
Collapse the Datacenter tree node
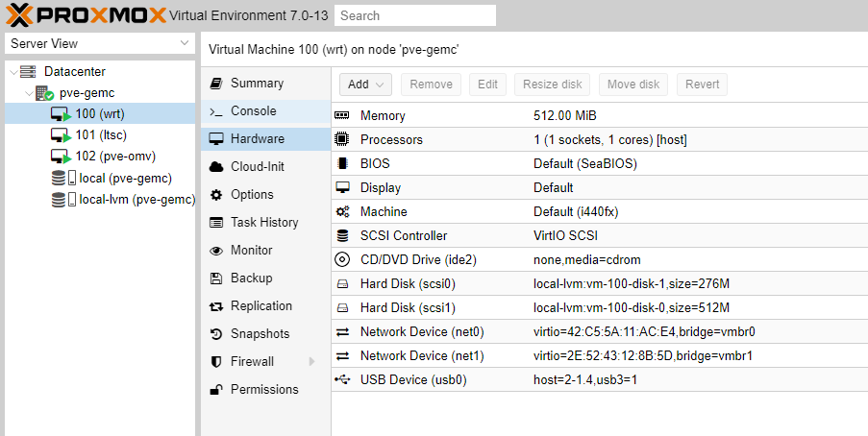point(13,72)
